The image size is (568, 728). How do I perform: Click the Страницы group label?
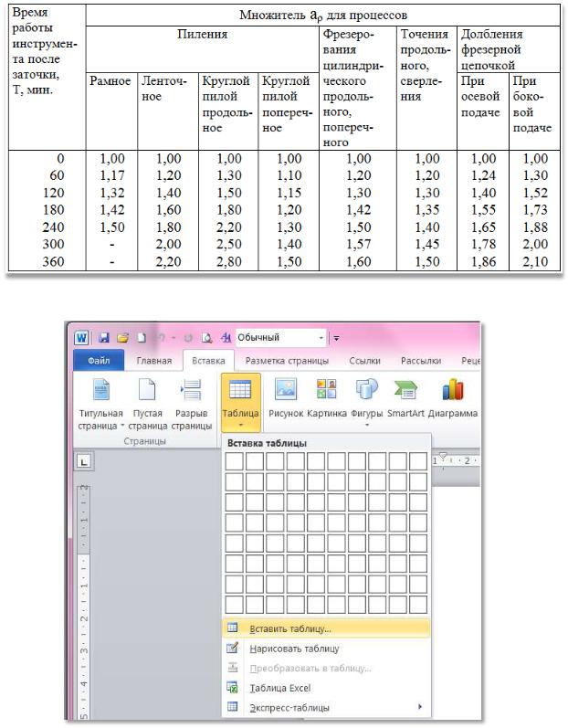pyautogui.click(x=145, y=441)
